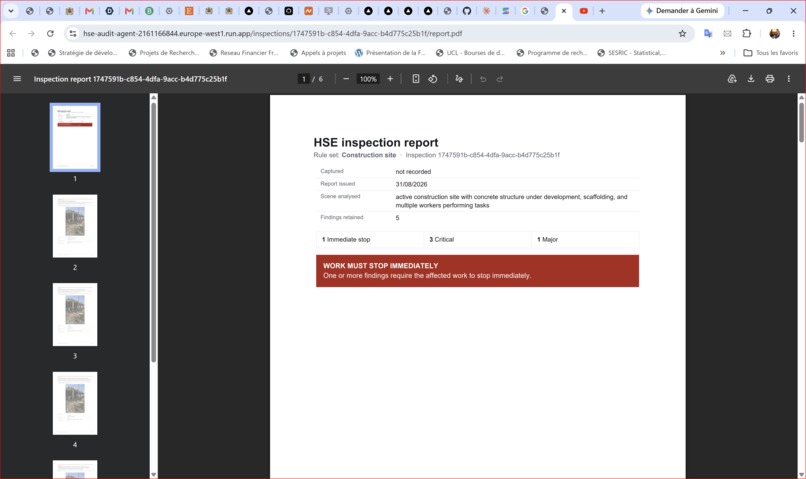Click the redo annotation icon
The image size is (806, 479).
click(500, 79)
